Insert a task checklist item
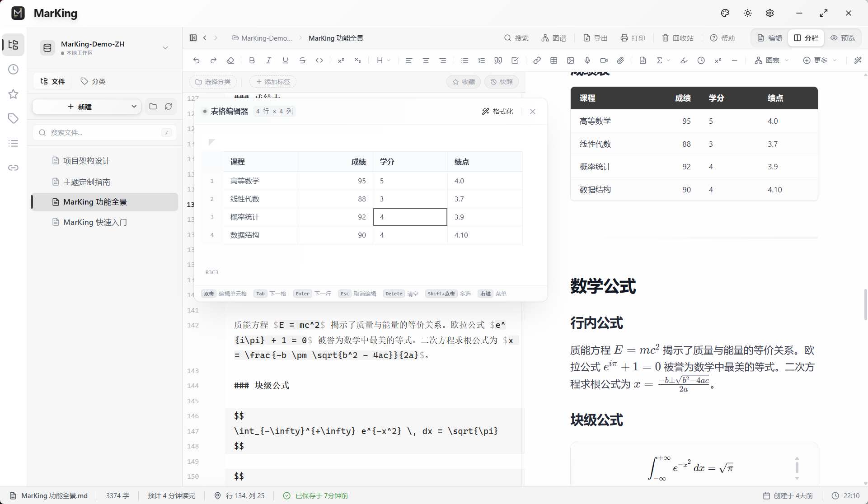Viewport: 868px width, 504px height. (x=515, y=61)
